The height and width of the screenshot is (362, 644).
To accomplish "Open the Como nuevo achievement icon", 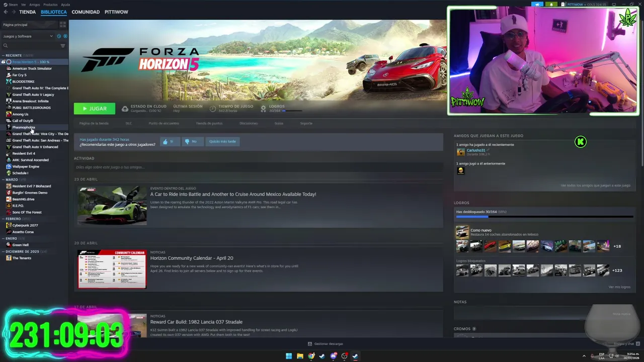I will pyautogui.click(x=462, y=232).
